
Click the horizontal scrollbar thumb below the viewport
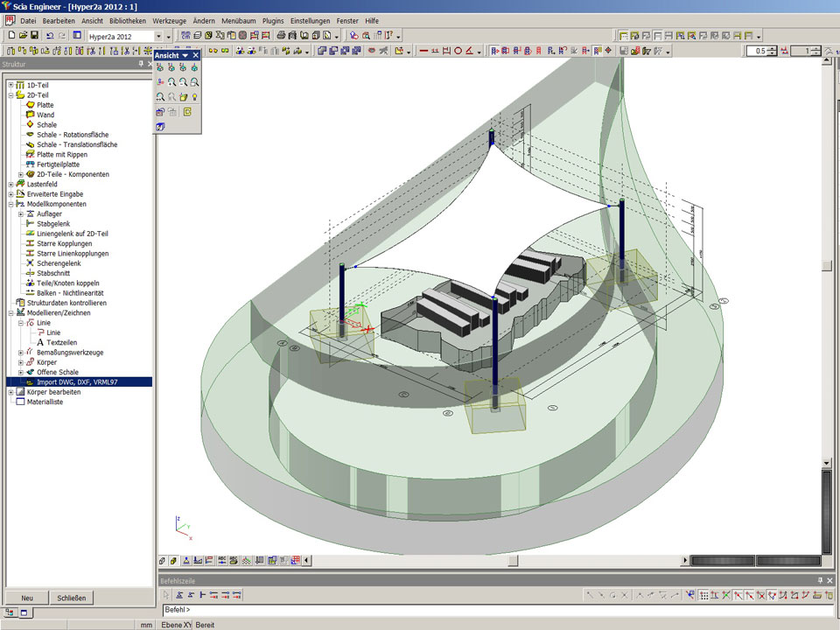pos(513,560)
